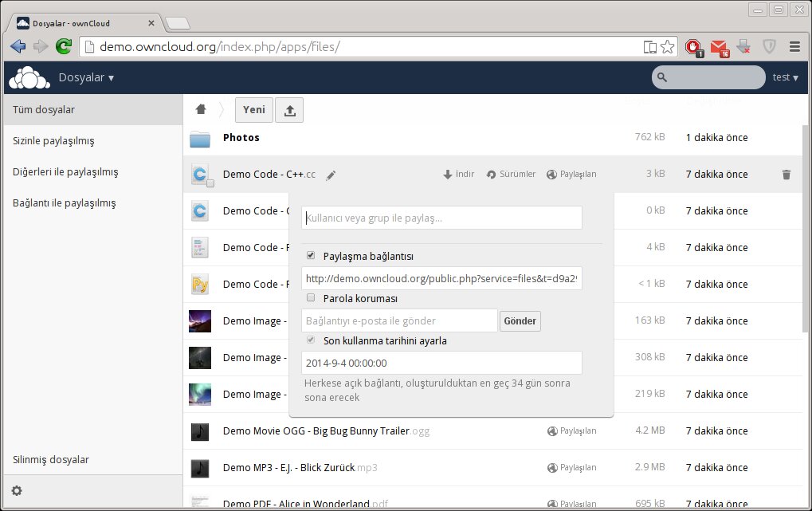The height and width of the screenshot is (511, 812).
Task: Select Diğerleri ile paylaşılmış in sidebar
Action: coord(93,172)
